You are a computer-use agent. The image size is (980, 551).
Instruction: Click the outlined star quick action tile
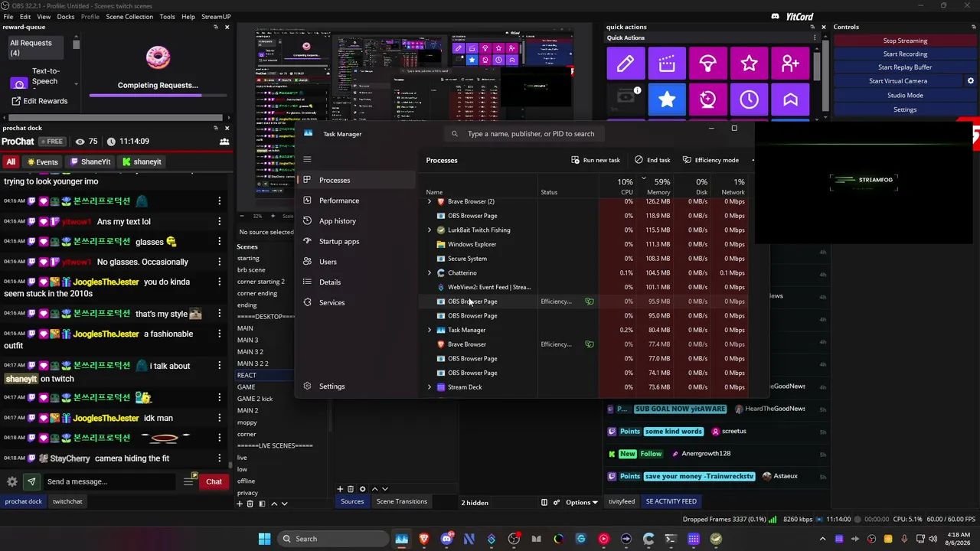click(750, 64)
